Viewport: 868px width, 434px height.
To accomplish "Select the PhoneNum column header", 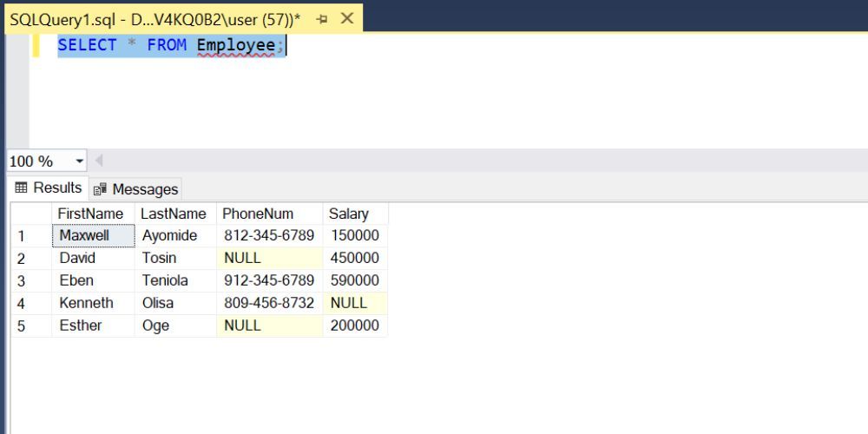I will (x=258, y=214).
